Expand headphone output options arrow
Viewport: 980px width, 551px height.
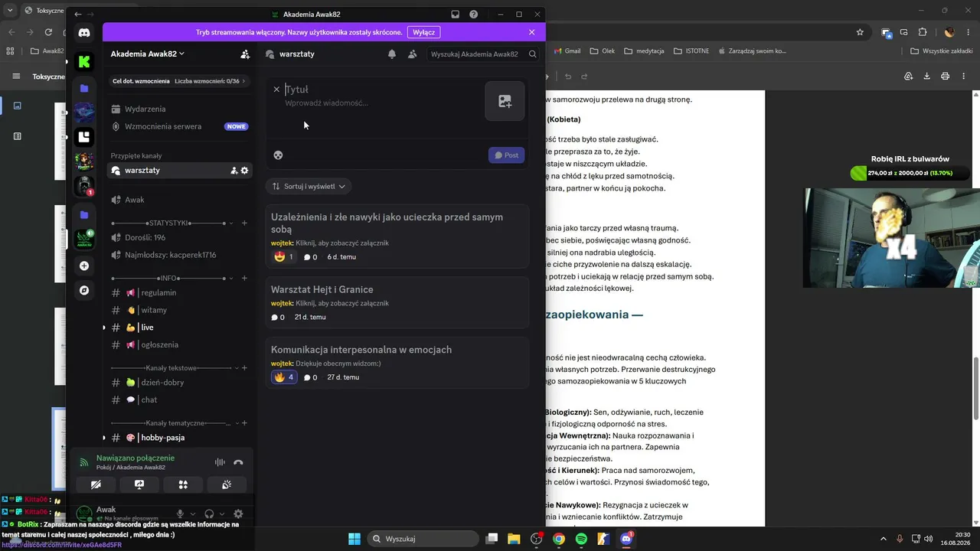click(222, 514)
